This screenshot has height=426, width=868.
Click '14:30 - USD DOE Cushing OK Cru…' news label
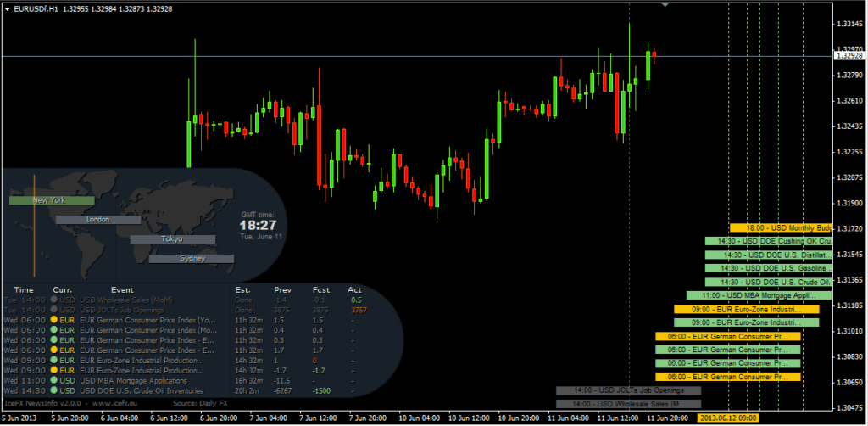pyautogui.click(x=768, y=241)
